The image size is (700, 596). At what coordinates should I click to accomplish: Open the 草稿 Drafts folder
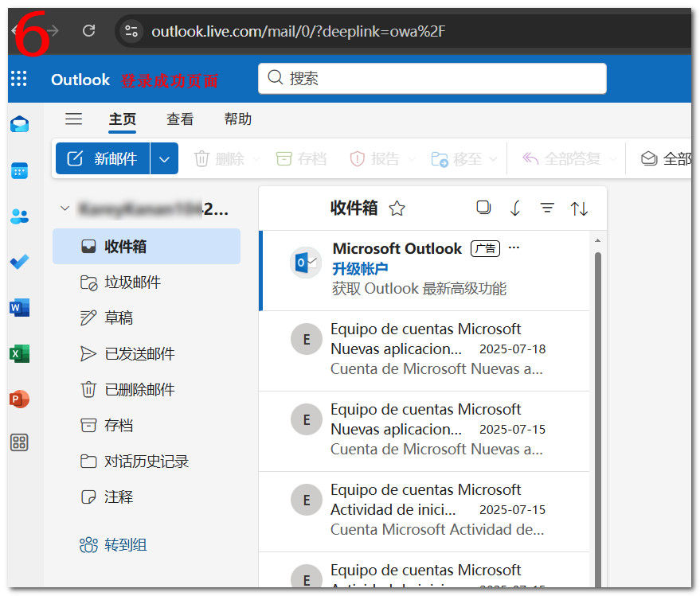147,318
